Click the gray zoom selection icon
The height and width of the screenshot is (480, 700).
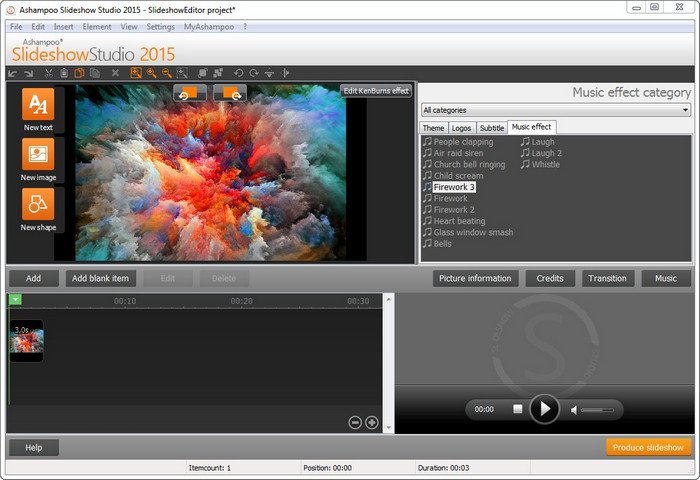click(182, 73)
